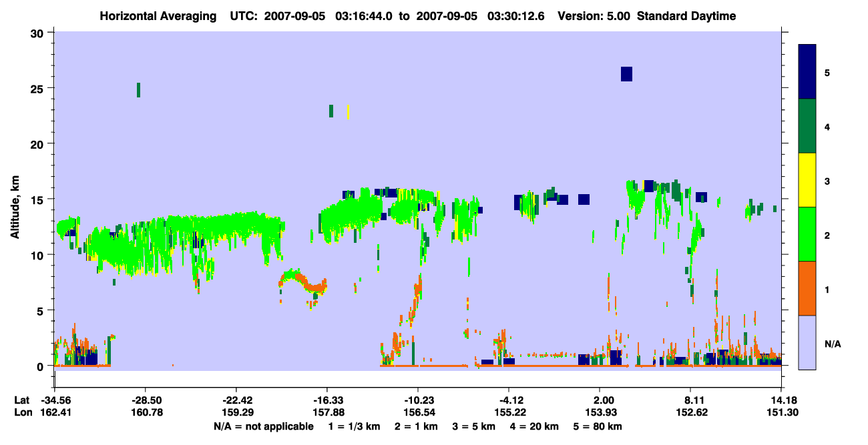Click latitude value '-34.56'
868x445 pixels.
click(x=55, y=400)
